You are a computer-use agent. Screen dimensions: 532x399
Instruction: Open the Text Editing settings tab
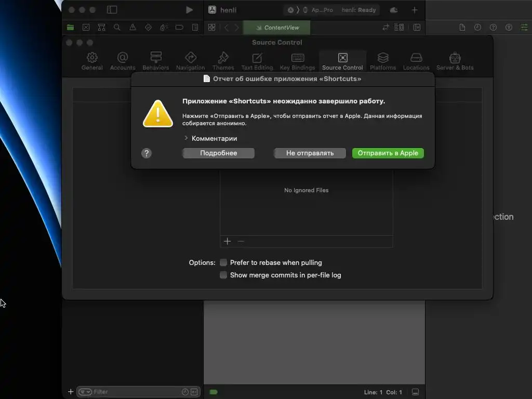coord(257,61)
